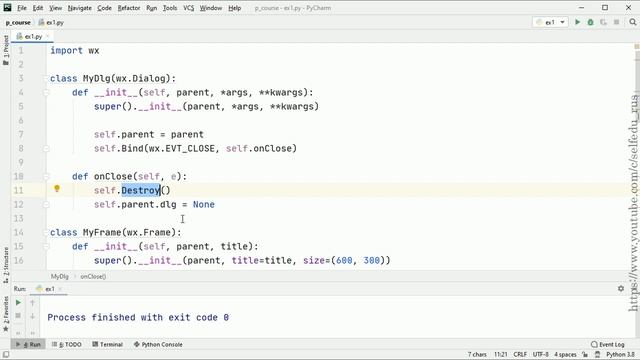Click the inspector icon left of Python 3.8
This screenshot has height=360, width=640.
[598, 355]
